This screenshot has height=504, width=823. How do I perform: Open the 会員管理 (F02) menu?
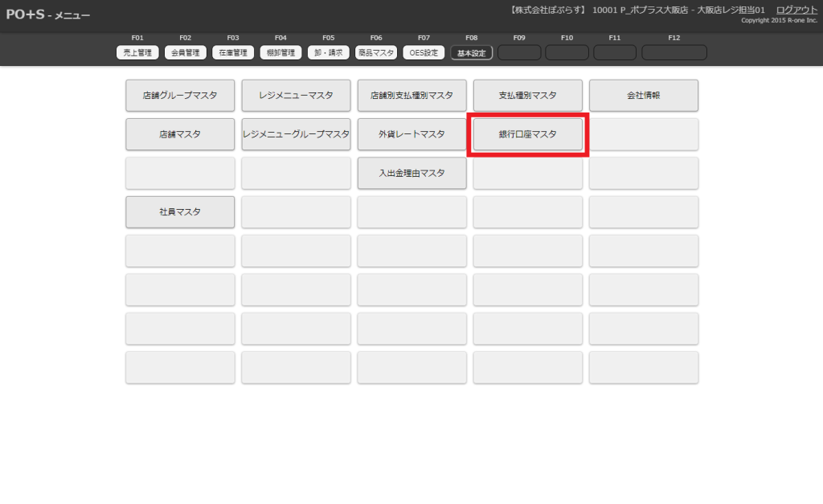coord(185,53)
